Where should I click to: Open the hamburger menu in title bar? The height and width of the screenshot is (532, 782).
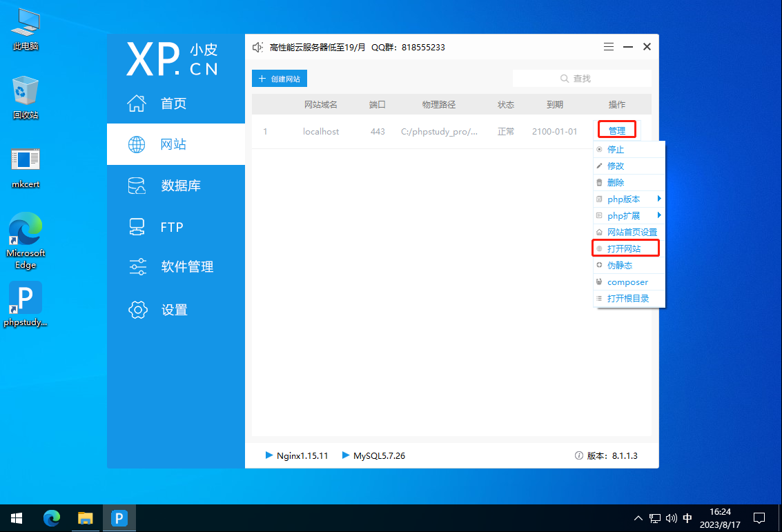[x=609, y=46]
